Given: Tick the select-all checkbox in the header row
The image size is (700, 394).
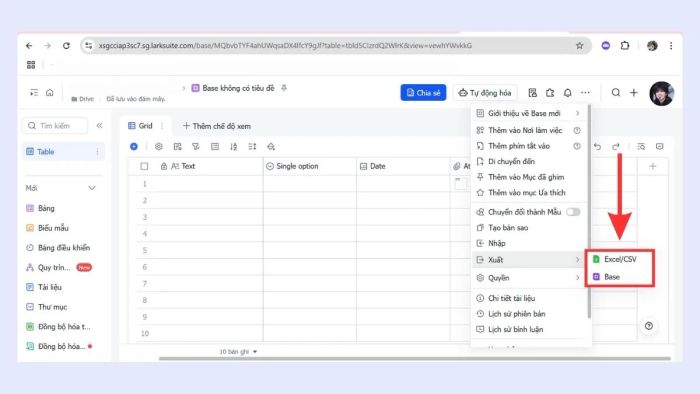Looking at the screenshot, I should pos(144,166).
